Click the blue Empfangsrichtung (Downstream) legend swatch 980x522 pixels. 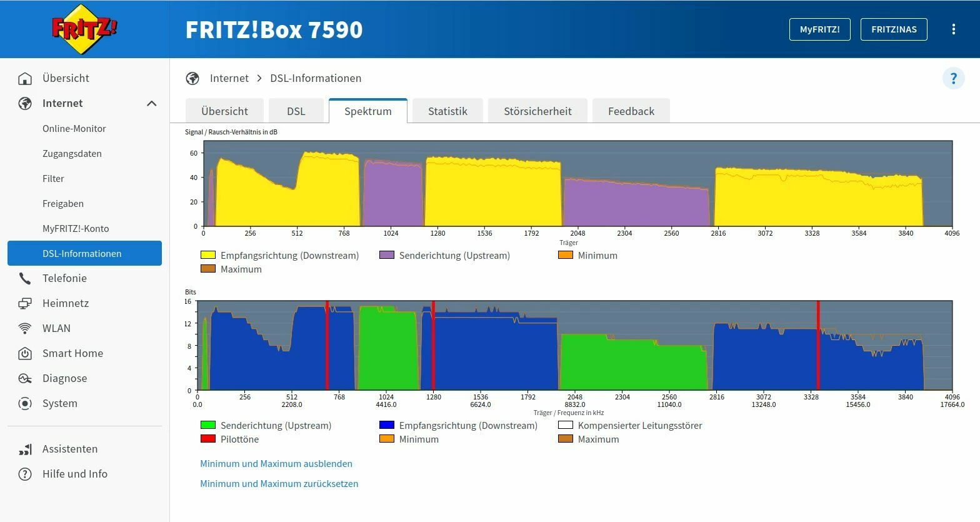click(x=387, y=425)
